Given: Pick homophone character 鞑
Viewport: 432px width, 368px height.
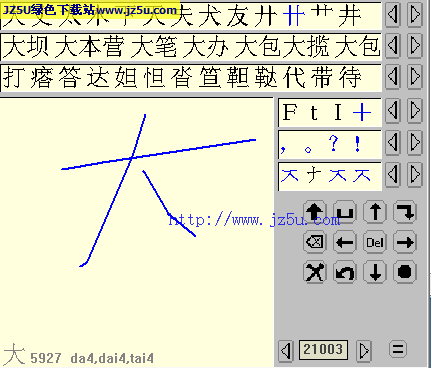Looking at the screenshot, I should tap(266, 77).
